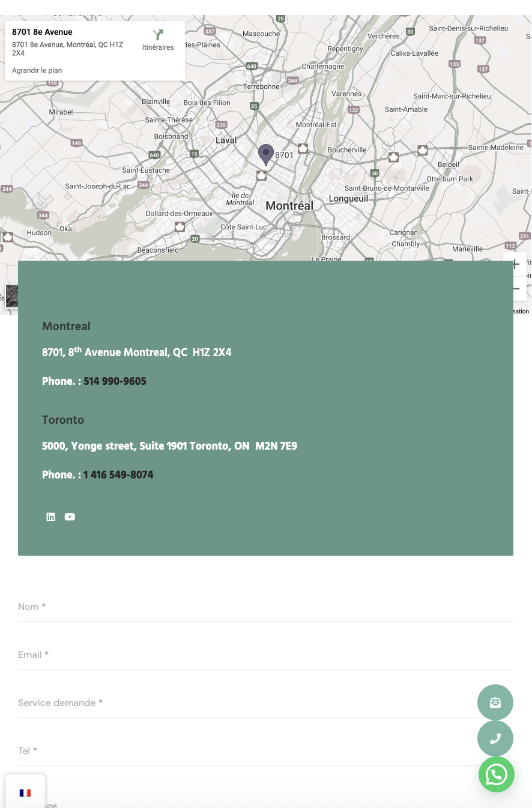Screen dimensions: 532x808
Task: Switch map to satellite view thumbnail
Action: [11, 296]
